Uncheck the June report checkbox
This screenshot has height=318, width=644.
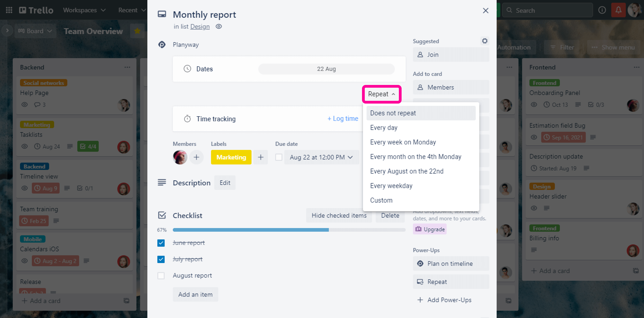(161, 243)
